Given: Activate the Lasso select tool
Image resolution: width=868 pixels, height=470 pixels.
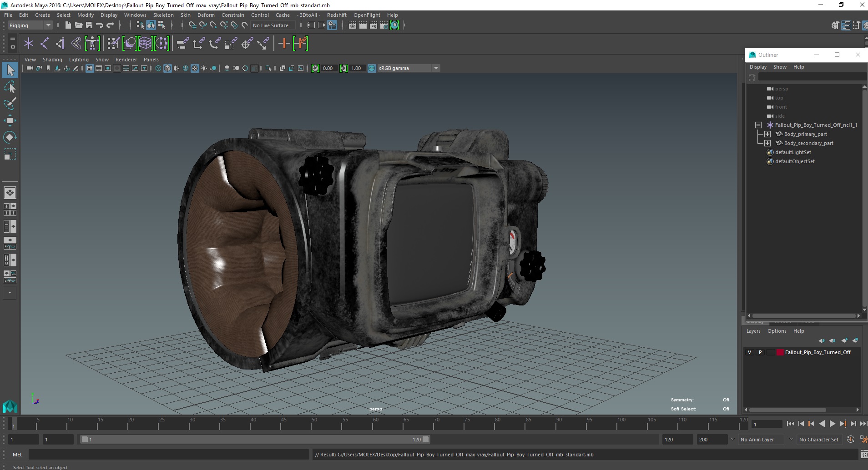Looking at the screenshot, I should coord(10,87).
